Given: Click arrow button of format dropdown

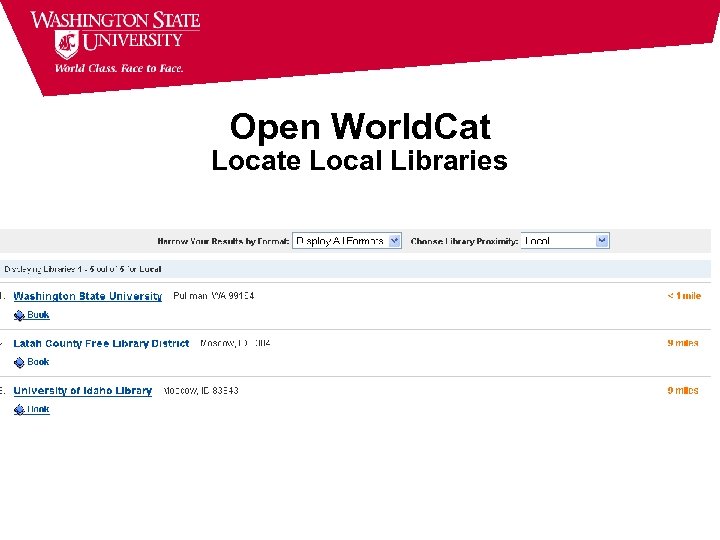Looking at the screenshot, I should 394,241.
